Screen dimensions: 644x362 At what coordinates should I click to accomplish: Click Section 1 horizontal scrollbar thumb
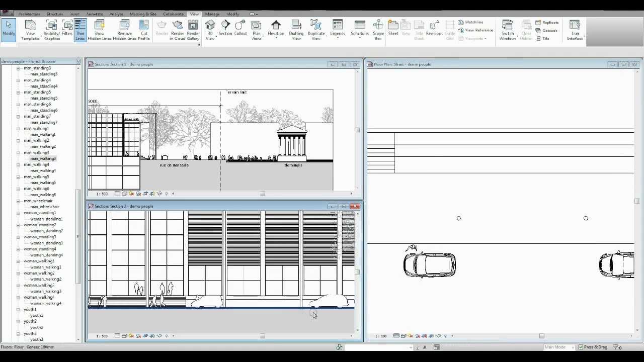coord(262,194)
